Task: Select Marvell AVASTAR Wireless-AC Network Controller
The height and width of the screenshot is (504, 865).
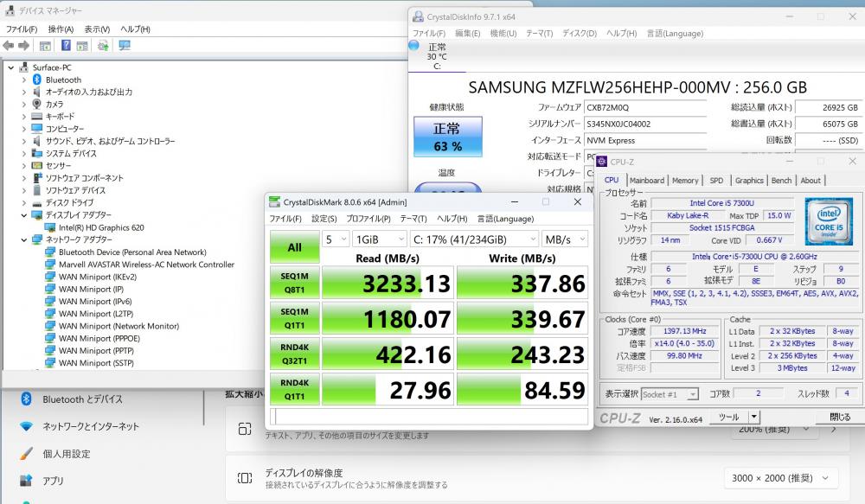Action: tap(146, 265)
